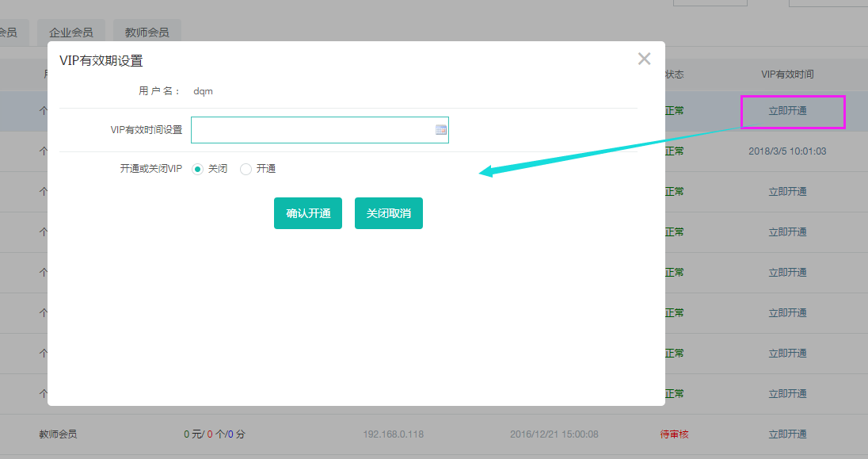Screen dimensions: 868x459
Task: Close the VIP有效期设置 dialog with X
Action: tap(644, 59)
